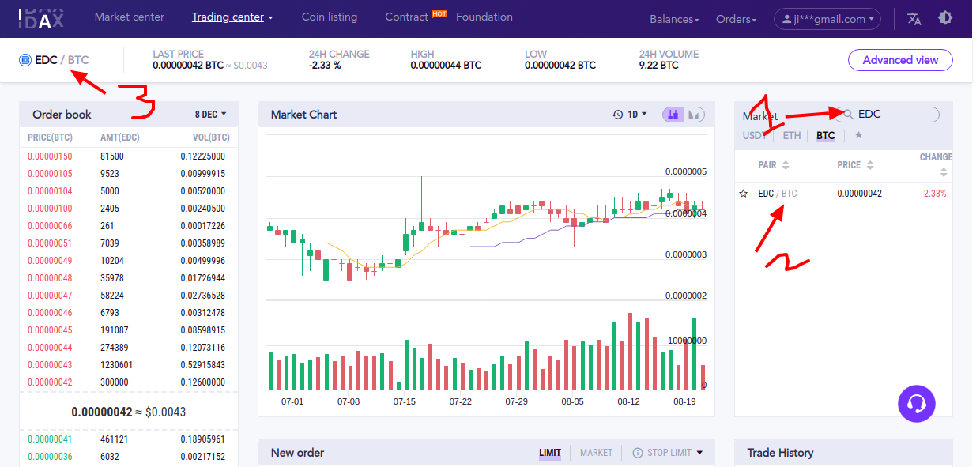980x467 pixels.
Task: Select EDC / BTC row in market list
Action: pyautogui.click(x=843, y=194)
